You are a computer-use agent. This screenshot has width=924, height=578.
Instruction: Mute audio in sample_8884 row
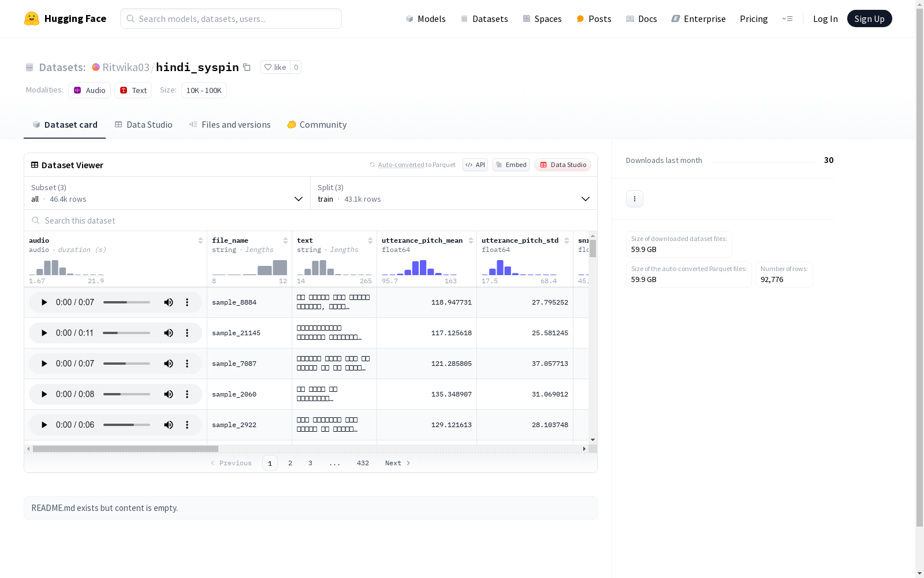tap(169, 302)
